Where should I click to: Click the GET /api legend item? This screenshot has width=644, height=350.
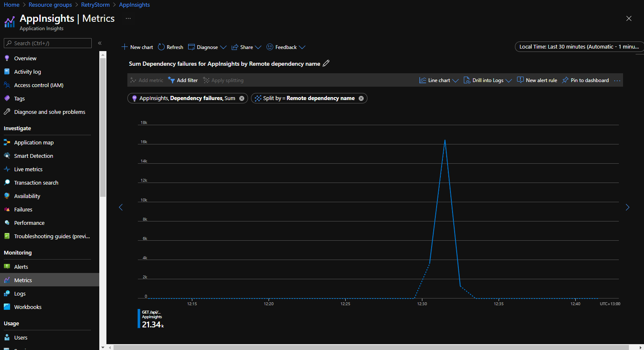pyautogui.click(x=151, y=319)
